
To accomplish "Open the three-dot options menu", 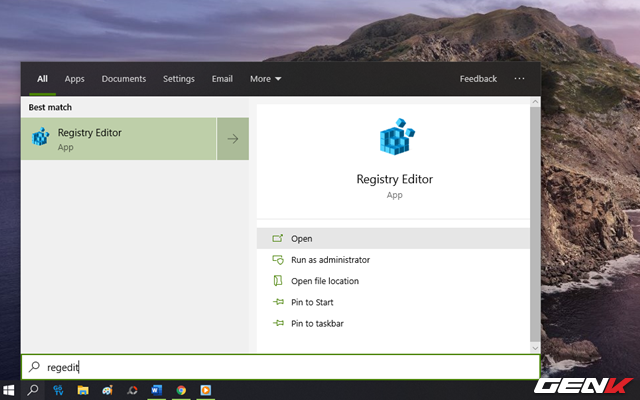I will pos(519,78).
